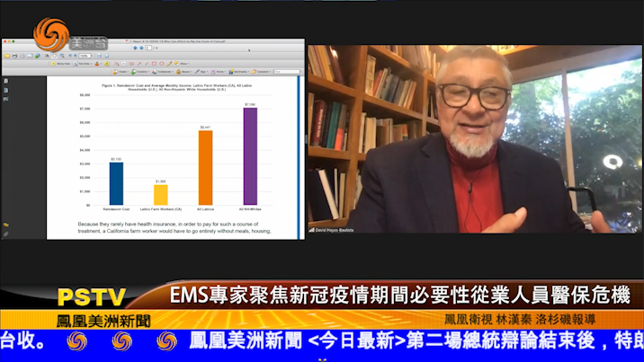Open the Comment task dropdown
The height and width of the screenshot is (362, 644).
click(261, 72)
